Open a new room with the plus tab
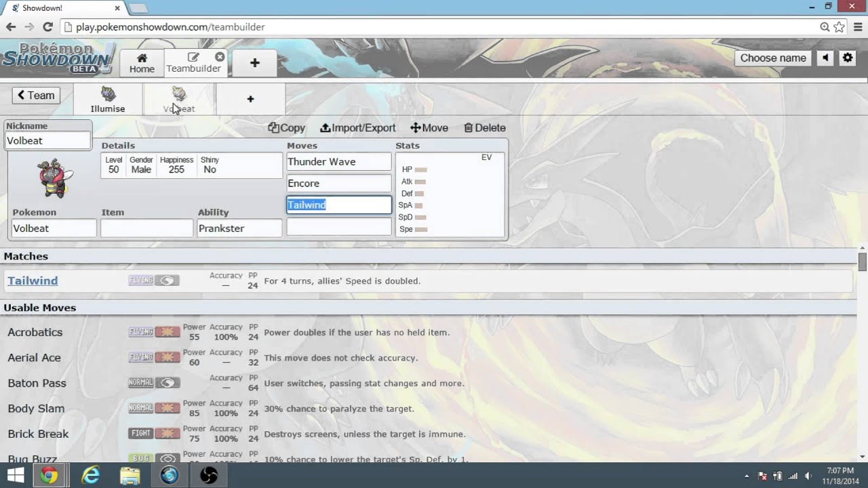The image size is (868, 488). (x=254, y=63)
